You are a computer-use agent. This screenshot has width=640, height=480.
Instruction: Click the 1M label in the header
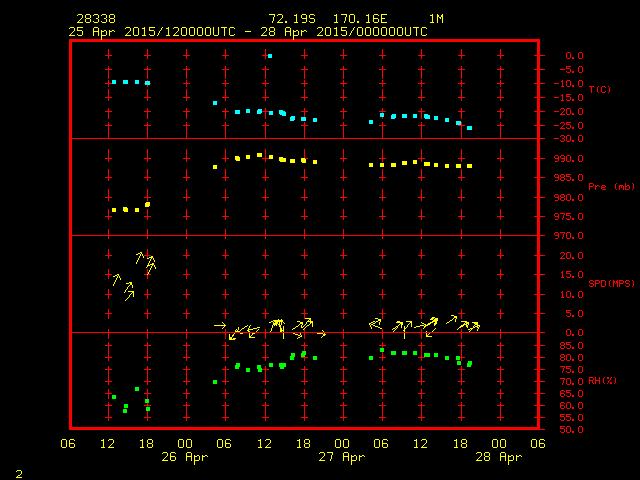[436, 19]
